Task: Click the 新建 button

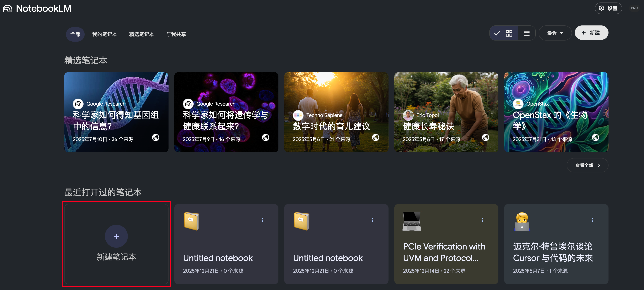Action: pos(591,33)
